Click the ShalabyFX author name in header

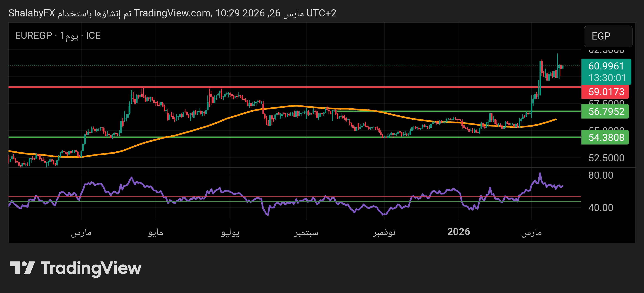coord(32,13)
